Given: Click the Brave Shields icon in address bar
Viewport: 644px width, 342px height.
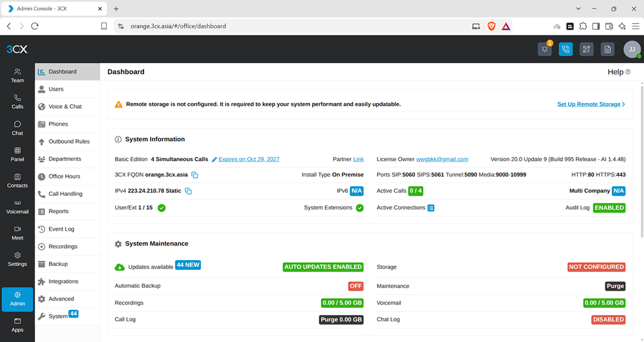Looking at the screenshot, I should (492, 26).
